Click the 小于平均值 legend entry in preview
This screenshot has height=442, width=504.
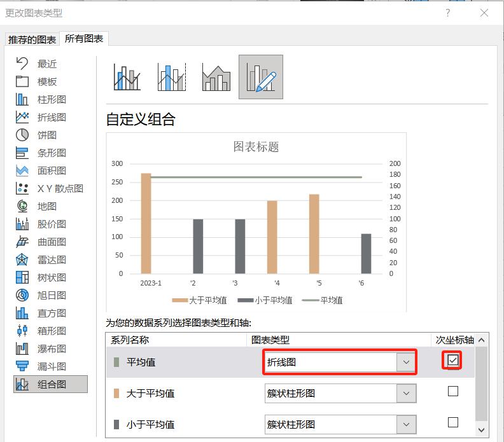click(x=265, y=300)
